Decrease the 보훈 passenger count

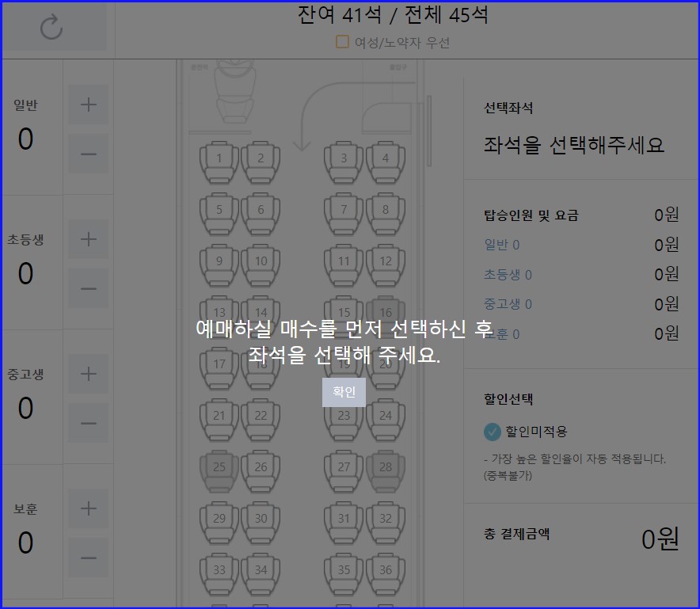point(88,558)
